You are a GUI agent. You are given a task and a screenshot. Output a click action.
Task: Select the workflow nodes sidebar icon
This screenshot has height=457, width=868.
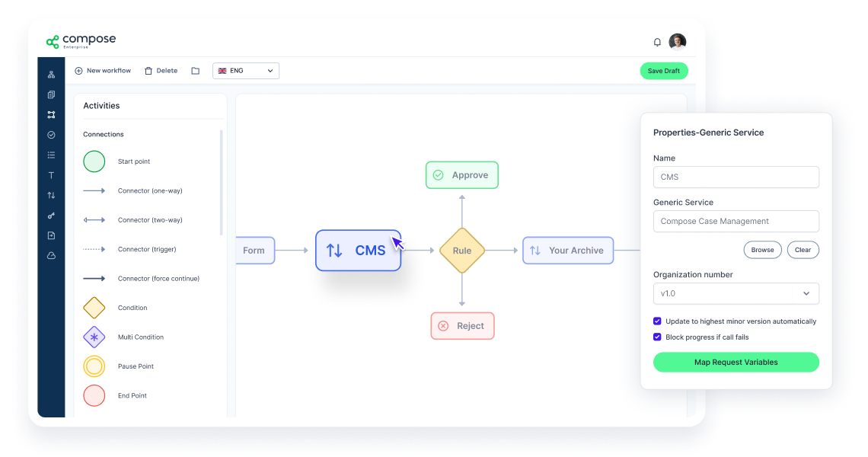[x=51, y=115]
